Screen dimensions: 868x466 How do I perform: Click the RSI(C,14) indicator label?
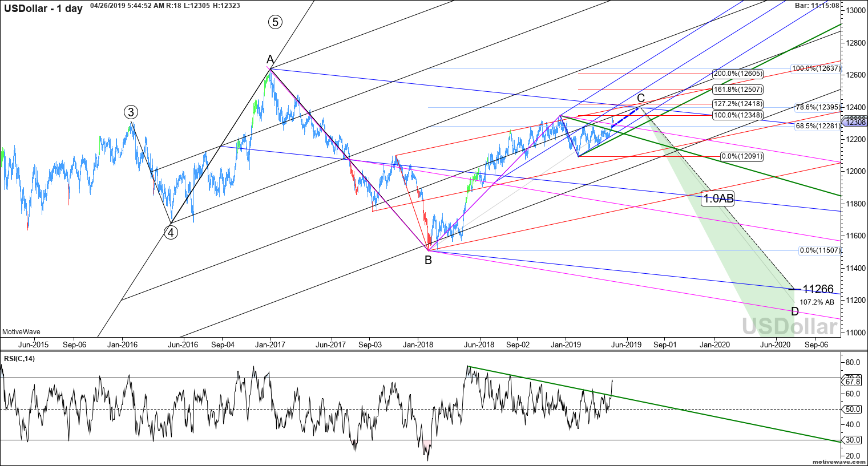pos(18,359)
